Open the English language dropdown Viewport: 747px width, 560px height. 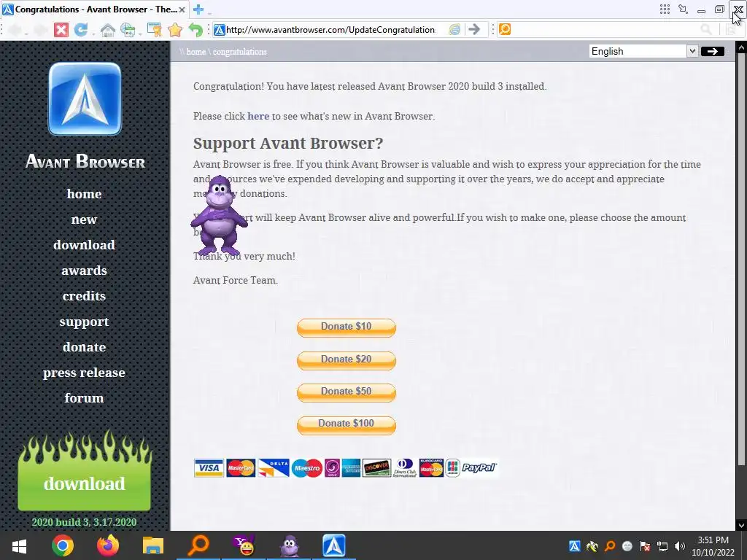coord(643,51)
